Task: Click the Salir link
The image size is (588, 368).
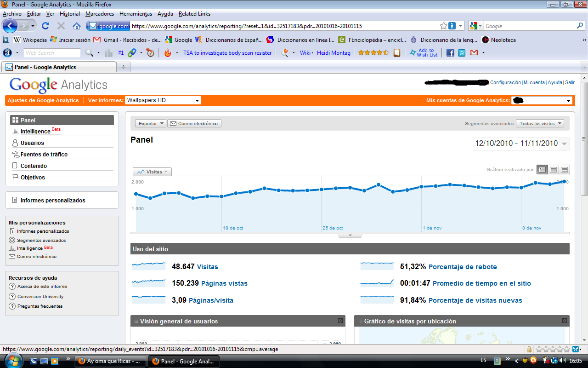Action: (570, 82)
